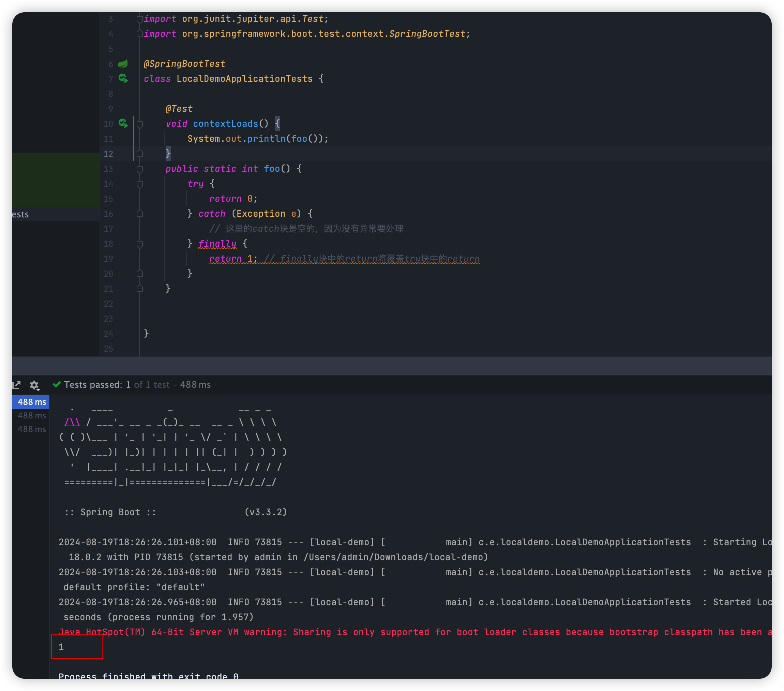Fold the try block on line 14
The height and width of the screenshot is (691, 784).
point(140,184)
